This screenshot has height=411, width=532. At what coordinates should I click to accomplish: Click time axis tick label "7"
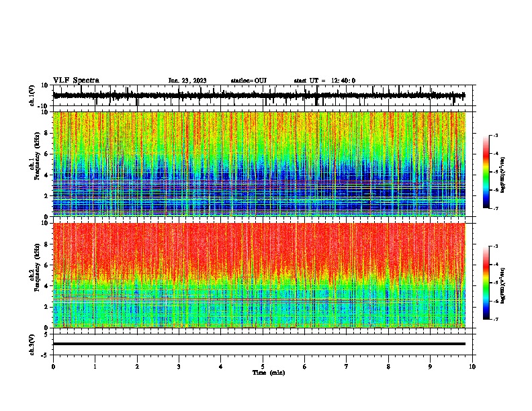tap(347, 367)
